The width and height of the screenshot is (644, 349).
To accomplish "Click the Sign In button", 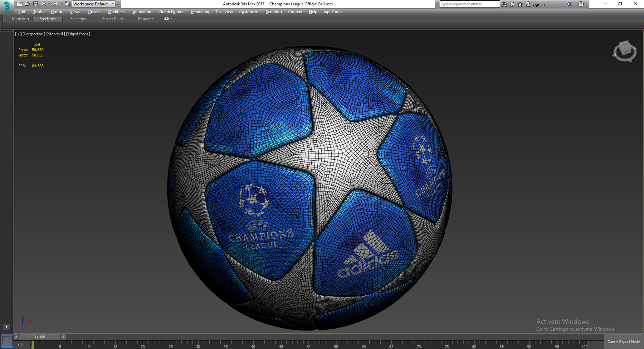I will coord(535,4).
